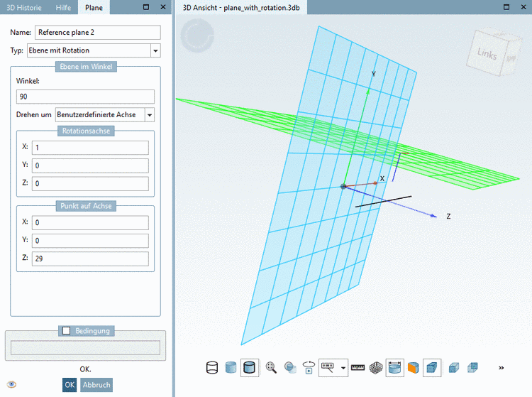Click the zoom to fit magnifier icon
The image size is (532, 397).
271,368
